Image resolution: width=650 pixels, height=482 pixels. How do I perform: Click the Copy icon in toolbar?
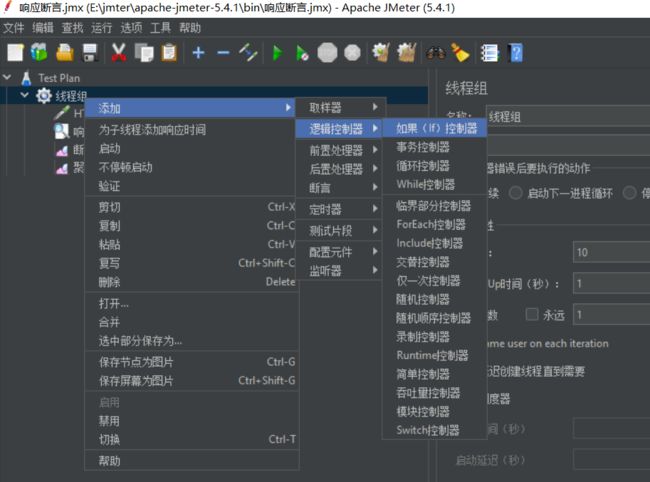tap(144, 53)
